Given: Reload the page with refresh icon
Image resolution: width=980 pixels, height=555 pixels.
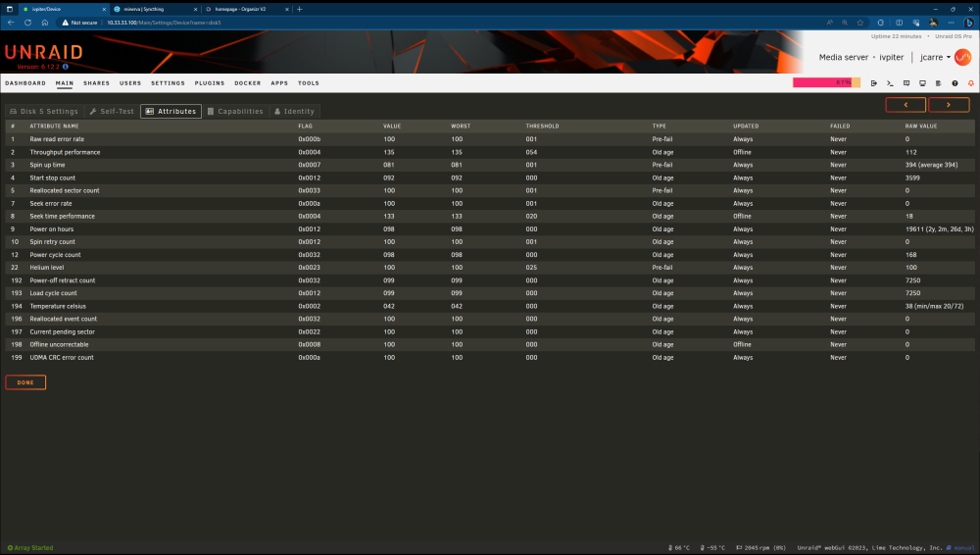Looking at the screenshot, I should [27, 23].
